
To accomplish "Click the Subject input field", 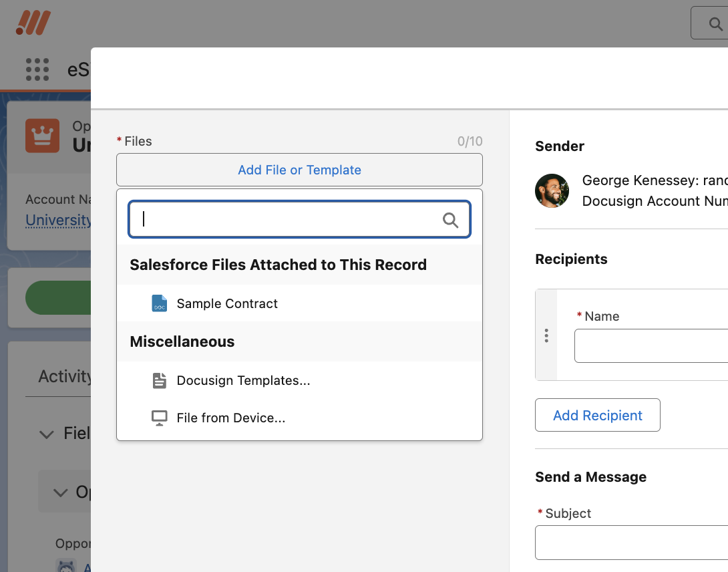I will pos(631,543).
